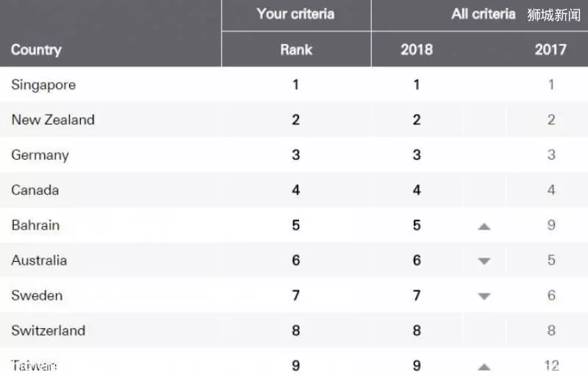Click the 2017 column header
Viewport: 588px width, 376px height.
pyautogui.click(x=551, y=49)
